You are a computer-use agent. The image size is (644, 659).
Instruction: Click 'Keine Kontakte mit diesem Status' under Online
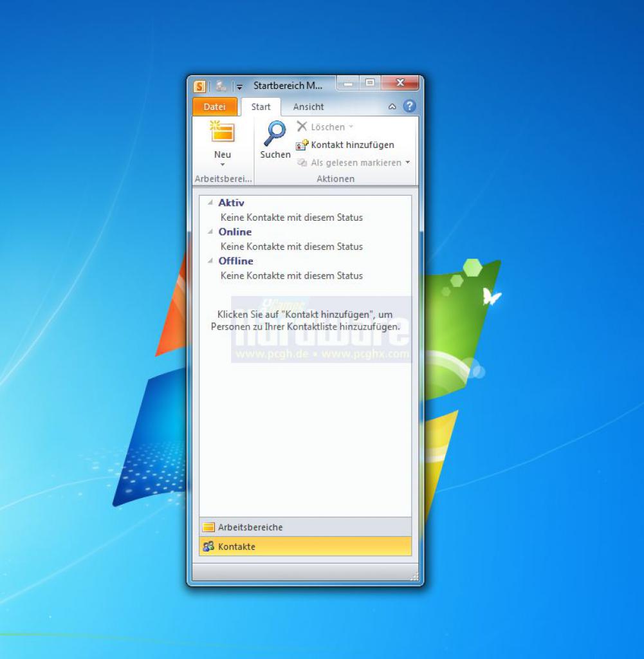click(x=291, y=246)
